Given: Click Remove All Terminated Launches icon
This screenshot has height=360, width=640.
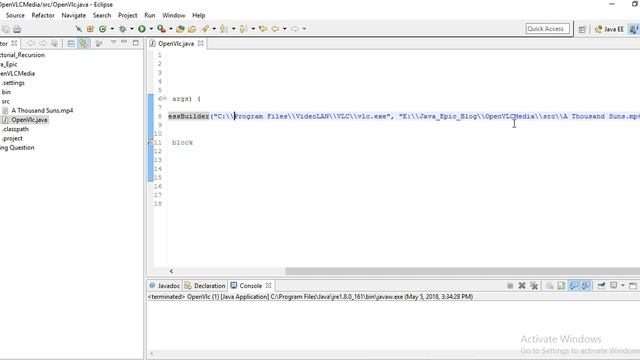Looking at the screenshot, I should (534, 286).
